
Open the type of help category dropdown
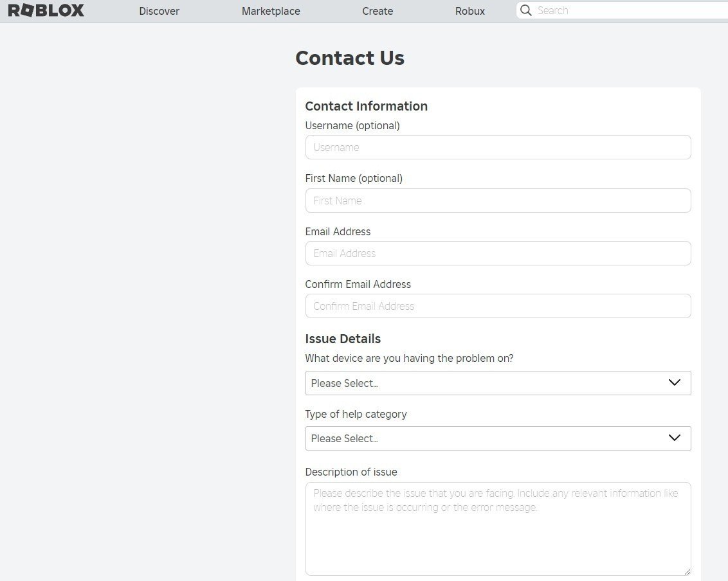tap(498, 438)
